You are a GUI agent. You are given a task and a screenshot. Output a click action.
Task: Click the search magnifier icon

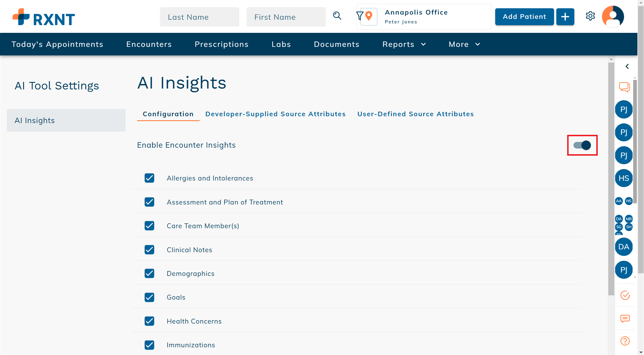coord(337,16)
